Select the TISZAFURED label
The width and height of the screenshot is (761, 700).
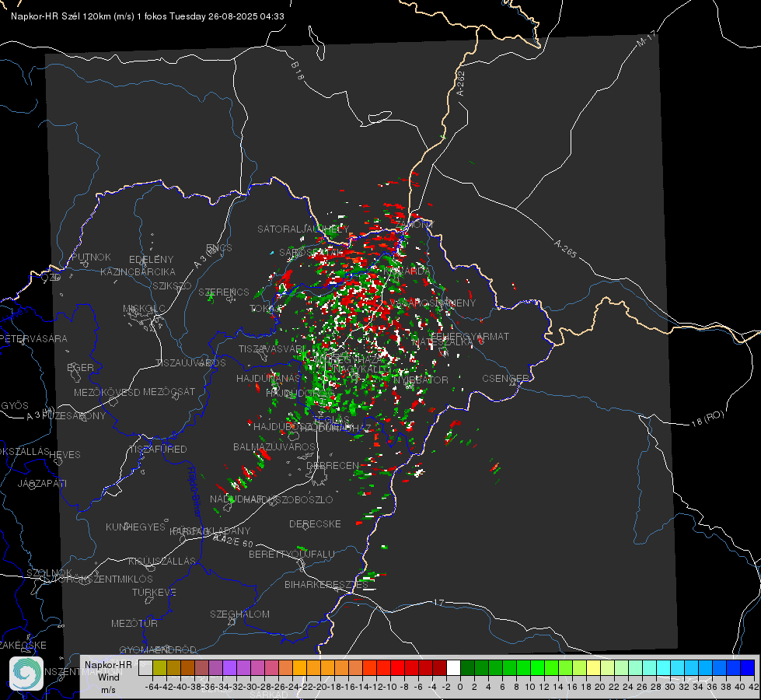click(x=158, y=449)
